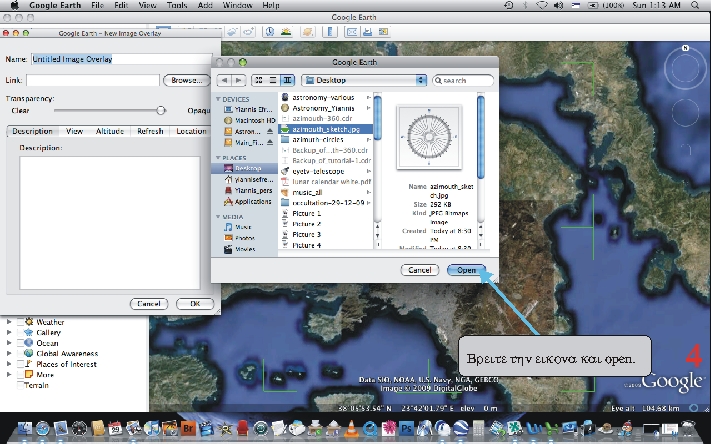711x444 pixels.
Task: Toggle the sunlight toolbar icon
Action: (x=286, y=32)
